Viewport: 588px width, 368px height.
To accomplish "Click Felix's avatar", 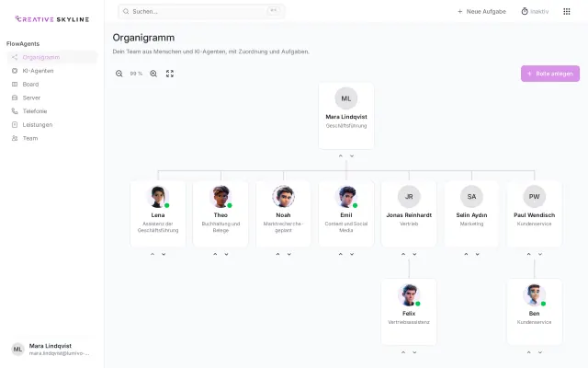I will (x=409, y=295).
